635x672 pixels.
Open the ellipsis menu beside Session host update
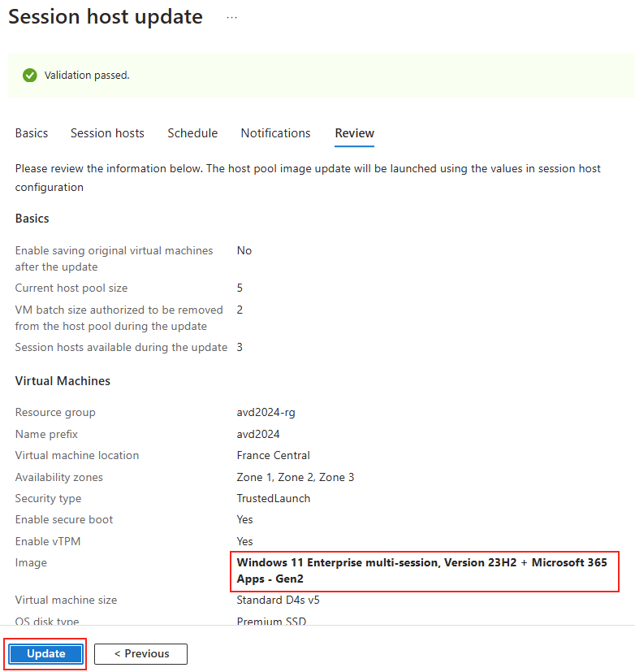(231, 18)
